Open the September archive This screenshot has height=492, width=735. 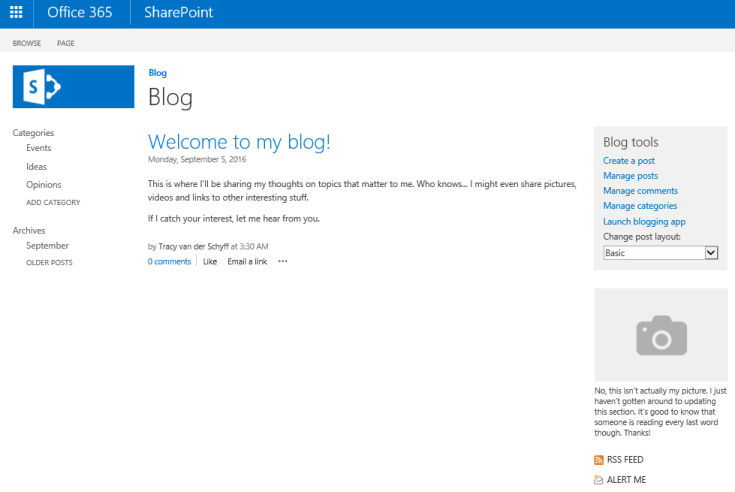coord(47,245)
